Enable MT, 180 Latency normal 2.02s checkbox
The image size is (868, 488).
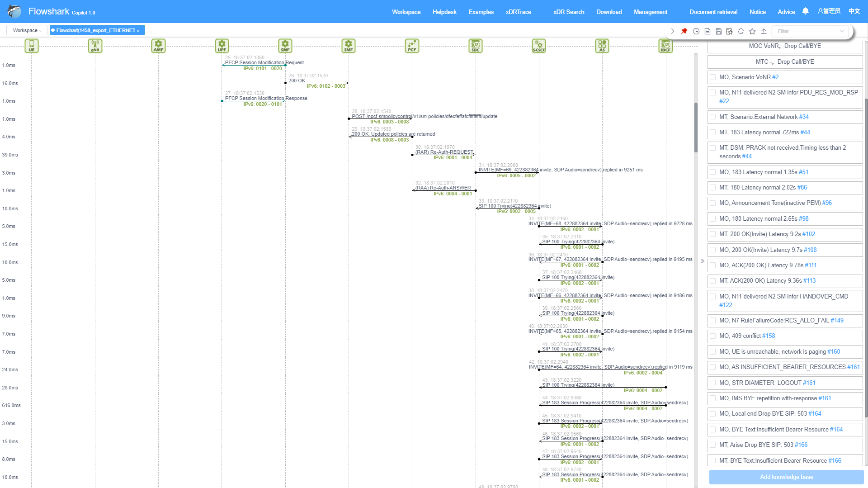(713, 188)
